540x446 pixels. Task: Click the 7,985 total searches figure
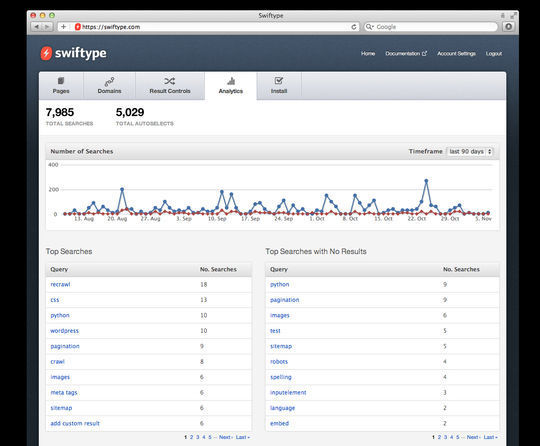(x=60, y=112)
